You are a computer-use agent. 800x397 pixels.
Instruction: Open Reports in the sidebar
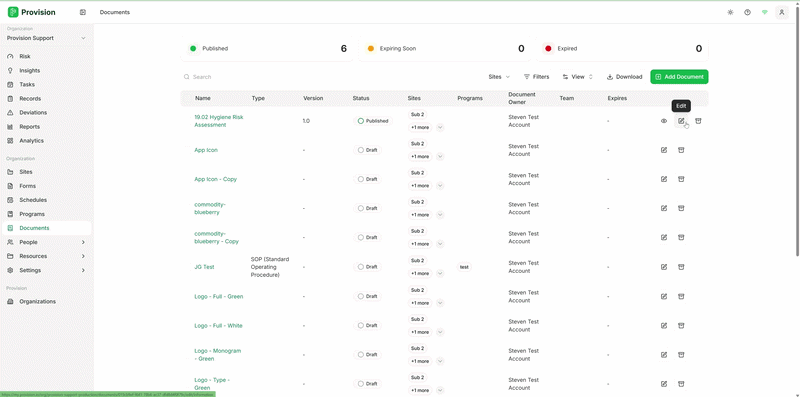tap(46, 127)
